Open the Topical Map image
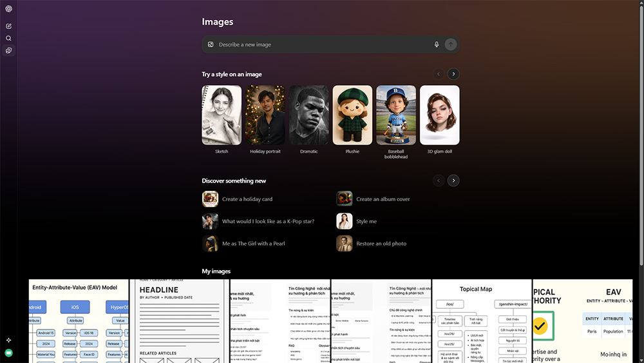 pos(482,321)
